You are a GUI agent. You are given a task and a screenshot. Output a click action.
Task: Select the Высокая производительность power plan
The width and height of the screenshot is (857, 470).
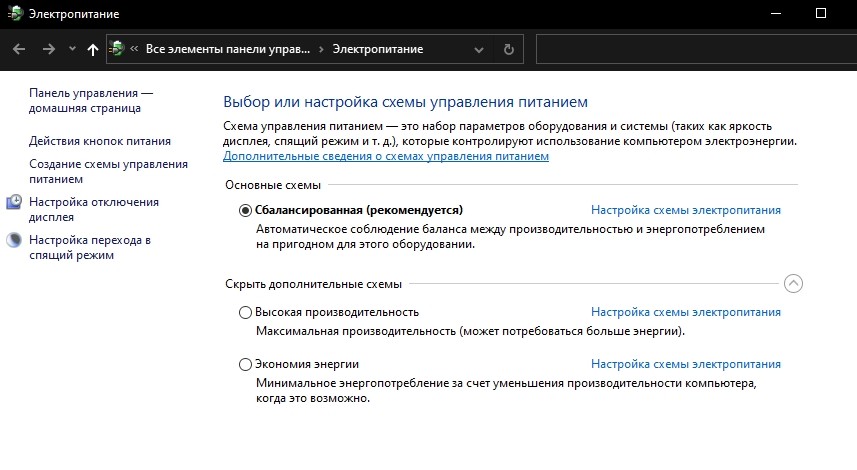[x=246, y=312]
